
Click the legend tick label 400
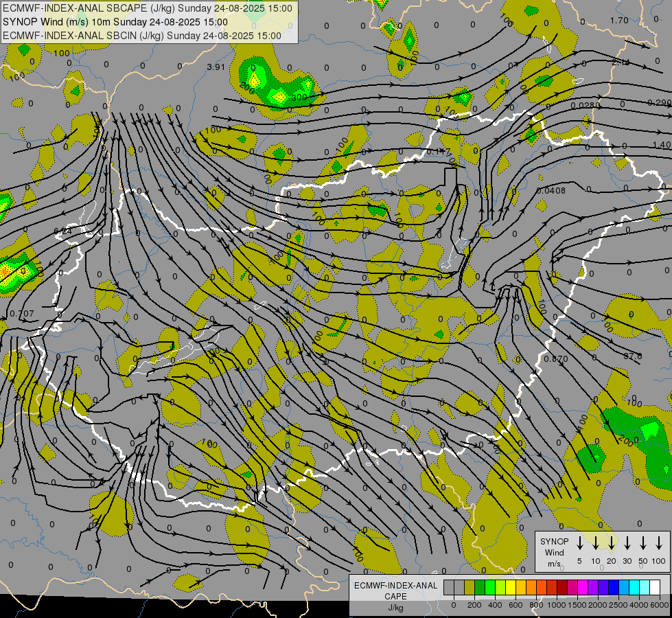pyautogui.click(x=495, y=605)
